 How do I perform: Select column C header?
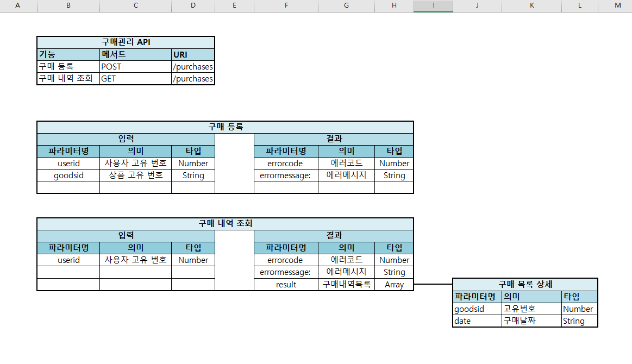(x=135, y=5)
